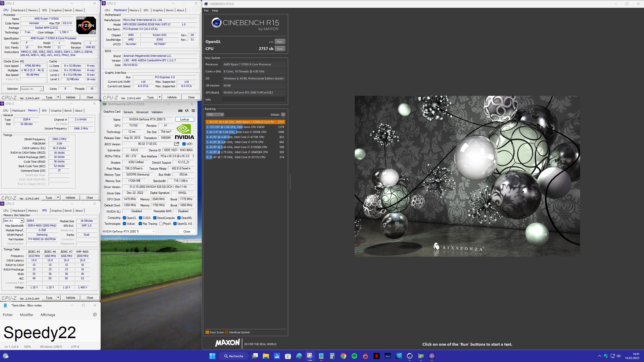The width and height of the screenshot is (644, 362).
Task: Click the Cinebench render preview image
Action: coord(467,176)
